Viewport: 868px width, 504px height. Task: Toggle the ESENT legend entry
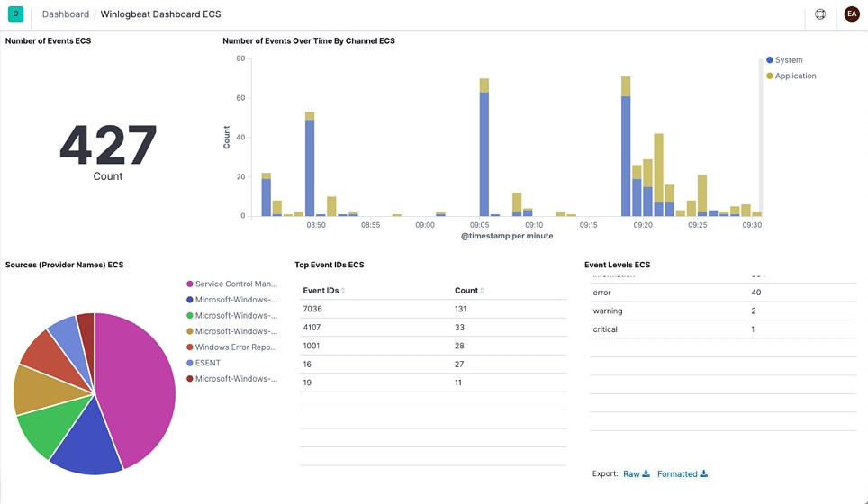click(x=207, y=363)
